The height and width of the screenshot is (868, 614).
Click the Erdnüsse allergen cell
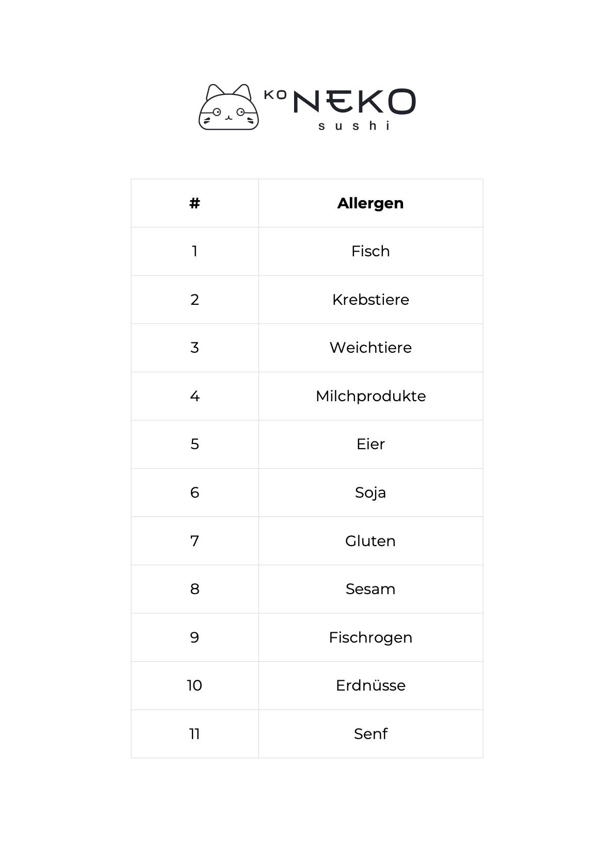tap(370, 685)
